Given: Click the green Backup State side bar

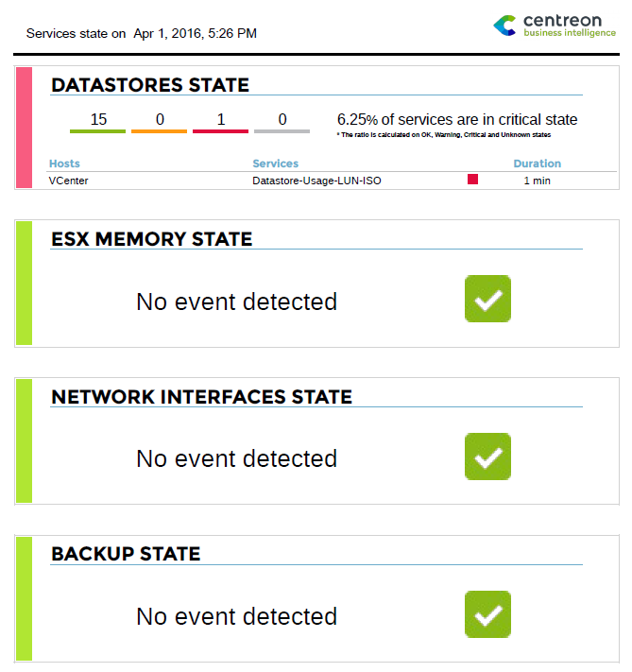Looking at the screenshot, I should (24, 597).
